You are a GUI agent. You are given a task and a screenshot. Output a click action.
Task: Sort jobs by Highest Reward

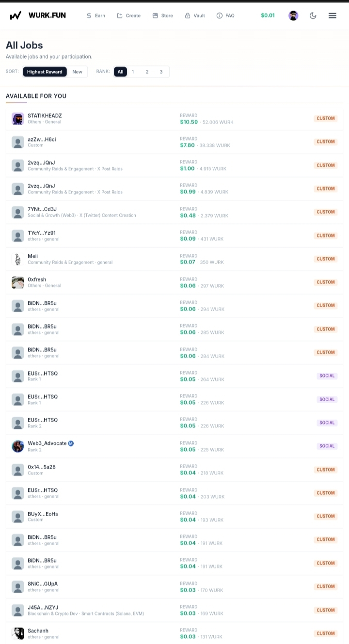[x=45, y=72]
